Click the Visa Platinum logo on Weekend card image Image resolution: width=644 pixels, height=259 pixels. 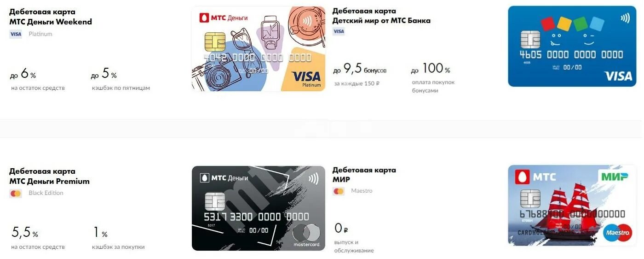click(306, 78)
